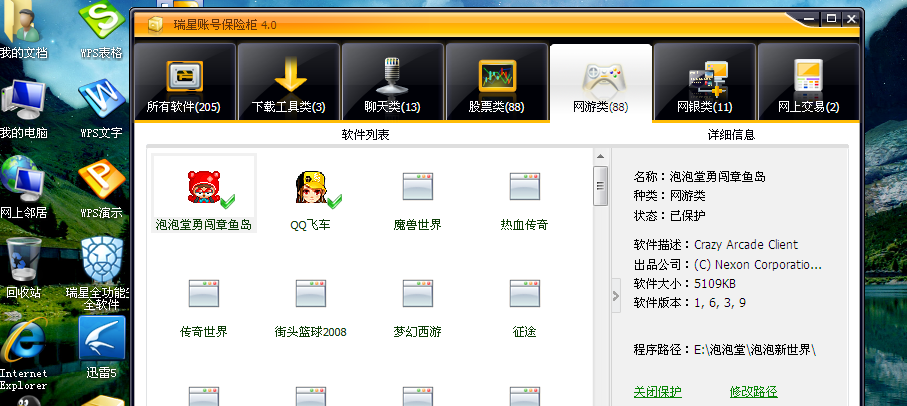The image size is (907, 406).
Task: Click the 名称:泡泡堂勇闯章鱼岛 details text
Action: [x=699, y=176]
